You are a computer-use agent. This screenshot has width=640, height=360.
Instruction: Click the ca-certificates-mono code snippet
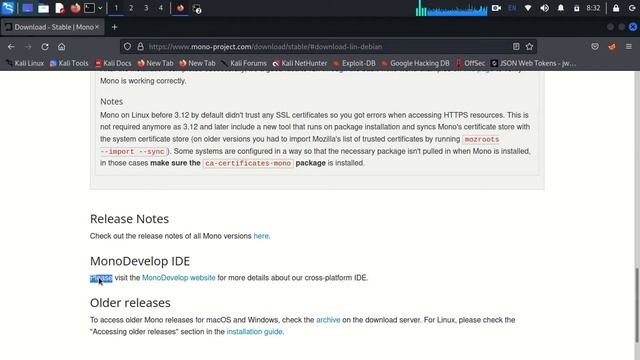(x=248, y=163)
